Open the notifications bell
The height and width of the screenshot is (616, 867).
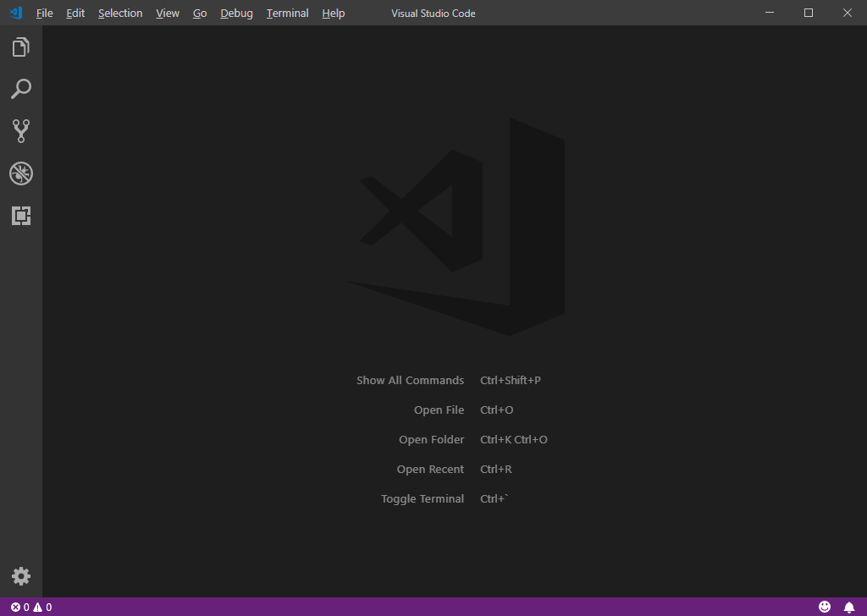[849, 608]
